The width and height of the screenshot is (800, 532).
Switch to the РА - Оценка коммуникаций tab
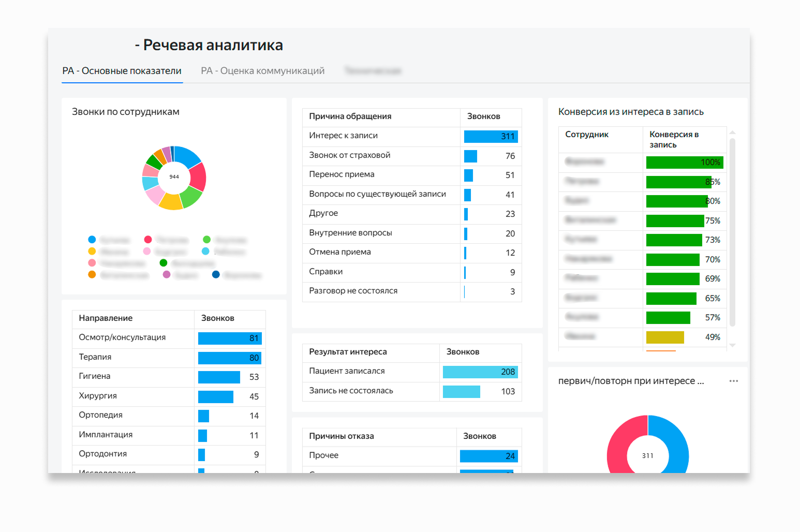click(262, 71)
